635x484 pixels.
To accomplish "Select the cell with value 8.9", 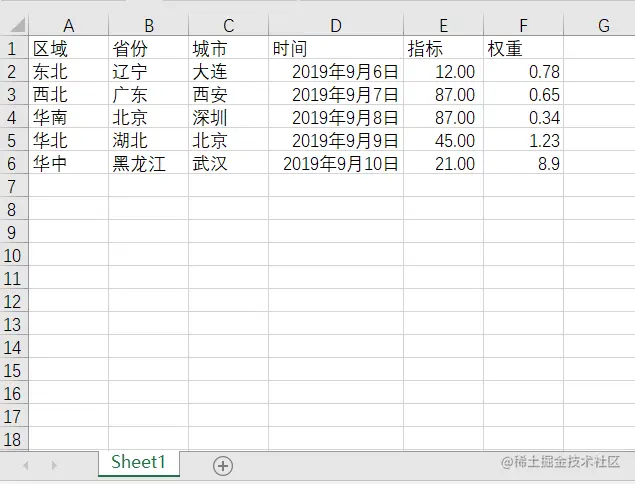I will tap(523, 164).
